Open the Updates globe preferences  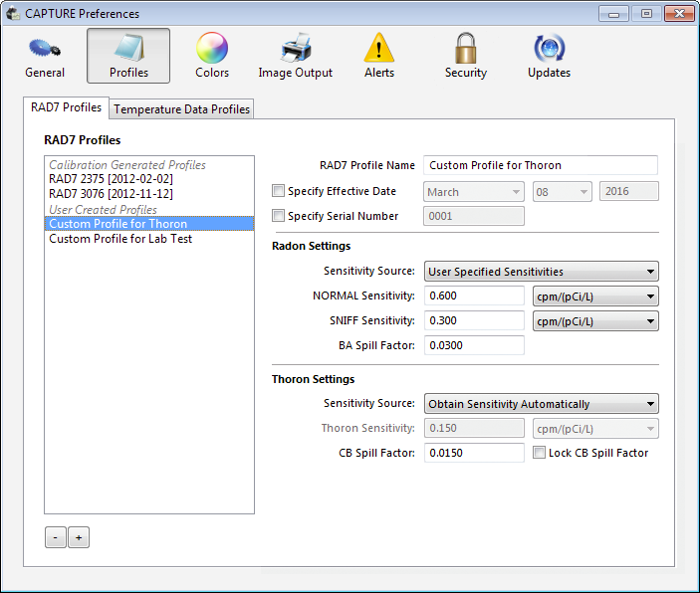click(549, 57)
